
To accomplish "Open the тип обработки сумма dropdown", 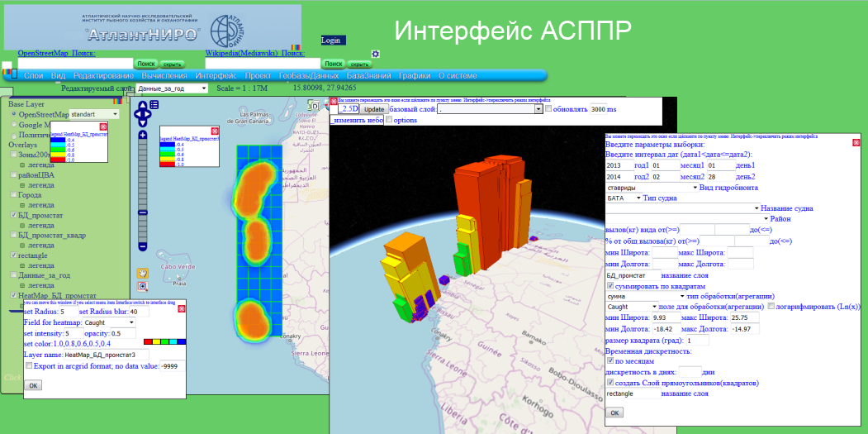I will coord(645,296).
